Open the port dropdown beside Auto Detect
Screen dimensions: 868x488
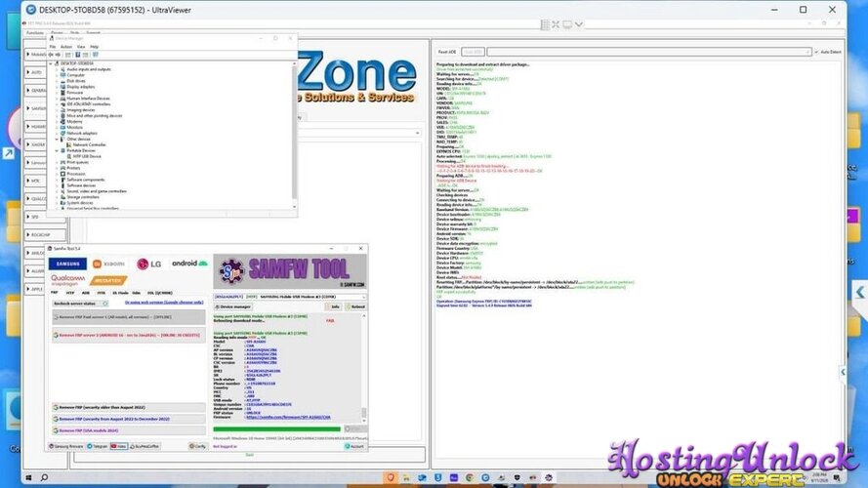point(807,52)
